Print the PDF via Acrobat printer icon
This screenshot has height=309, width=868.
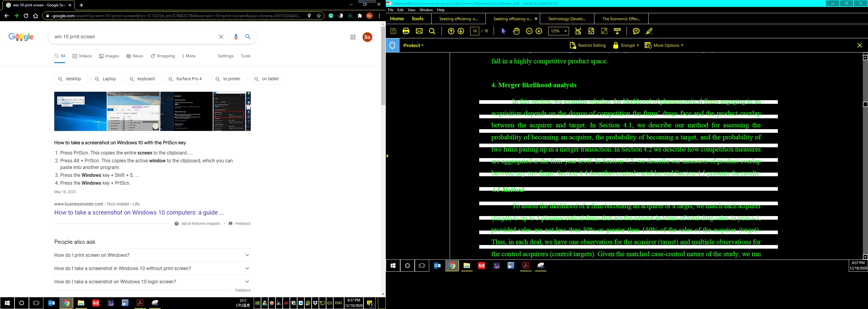click(x=406, y=31)
